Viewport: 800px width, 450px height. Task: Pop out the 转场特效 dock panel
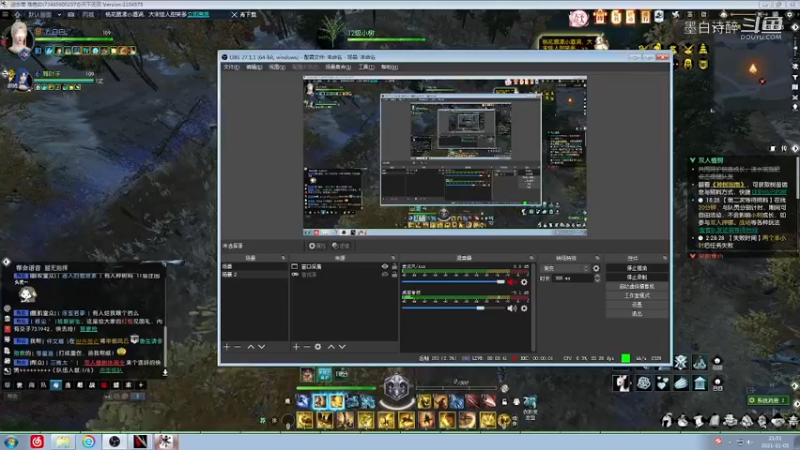[597, 258]
